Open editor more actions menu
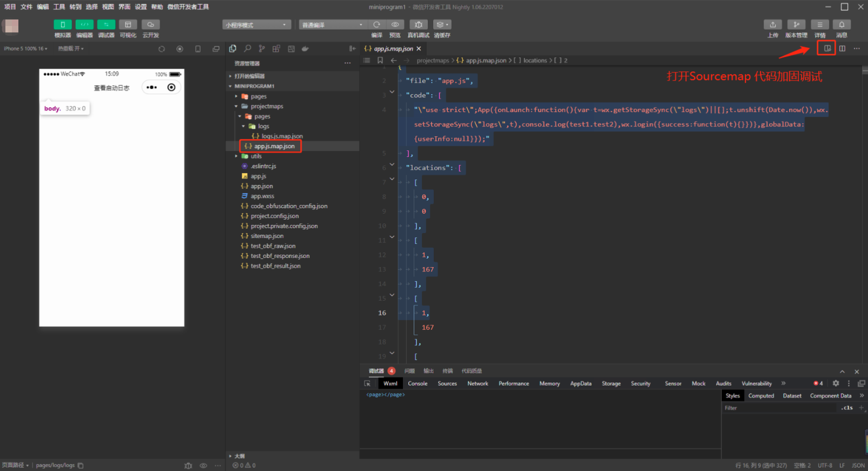868x471 pixels. 857,49
